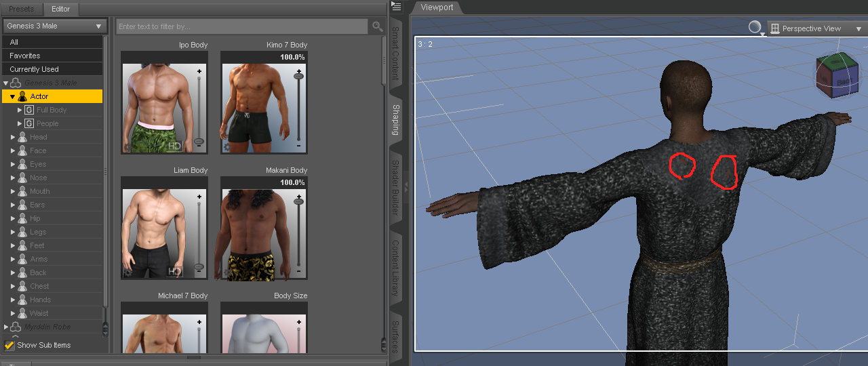Open the Content Library side tab

pyautogui.click(x=396, y=268)
